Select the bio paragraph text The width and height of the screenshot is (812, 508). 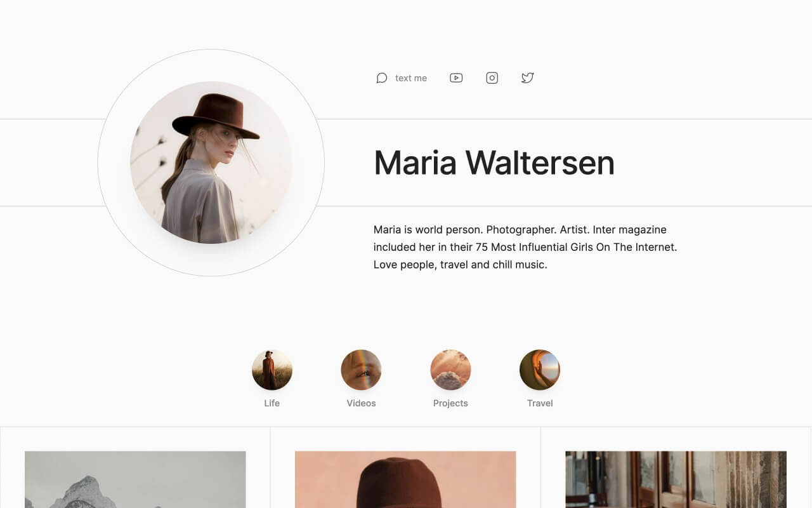[525, 247]
